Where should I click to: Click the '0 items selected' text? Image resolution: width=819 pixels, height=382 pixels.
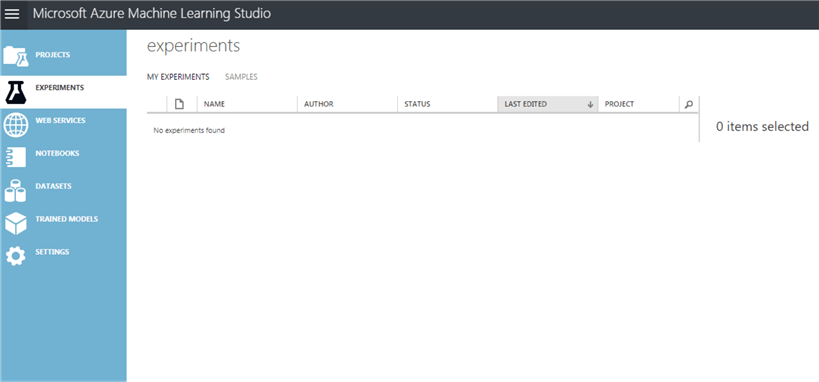pyautogui.click(x=762, y=126)
